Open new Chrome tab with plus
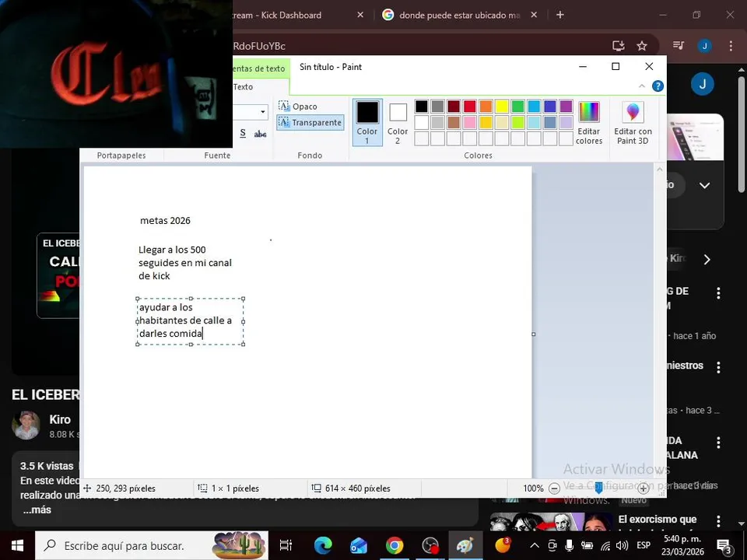Viewport: 747px width, 560px height. click(x=560, y=16)
